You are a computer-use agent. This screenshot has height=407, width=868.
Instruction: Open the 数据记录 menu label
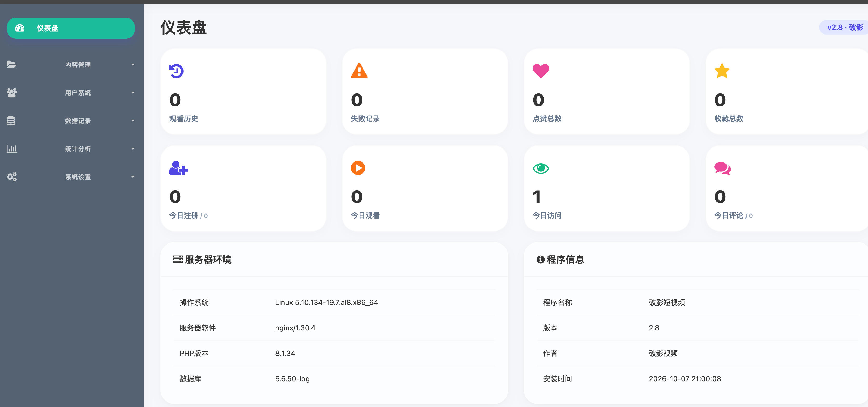click(78, 121)
